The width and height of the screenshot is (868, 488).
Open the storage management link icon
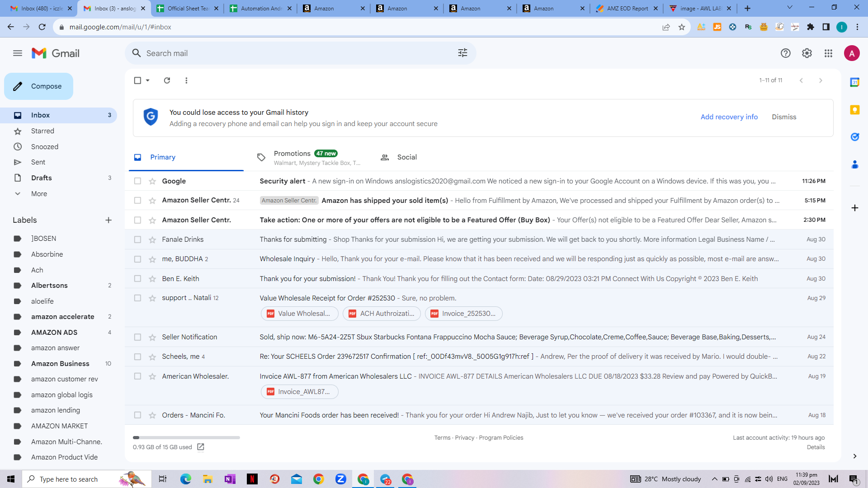[201, 447]
